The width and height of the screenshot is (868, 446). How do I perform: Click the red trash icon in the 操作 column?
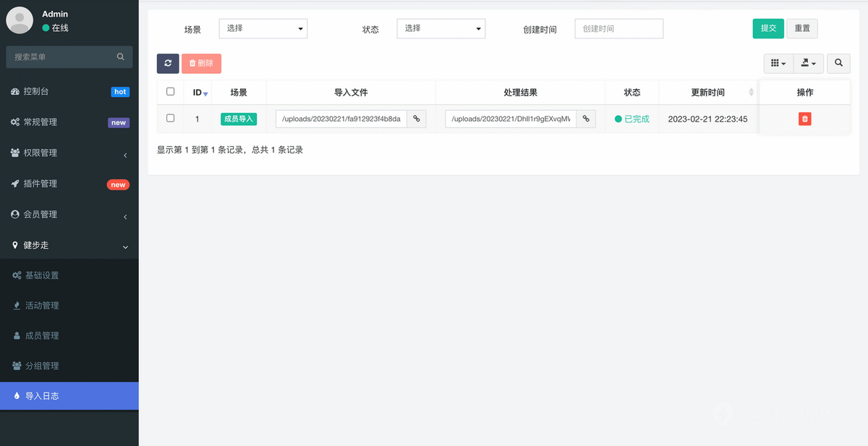coord(804,118)
